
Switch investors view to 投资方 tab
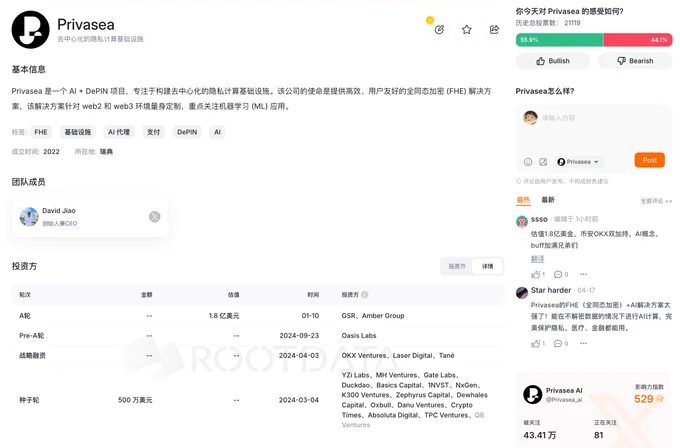[x=457, y=266]
